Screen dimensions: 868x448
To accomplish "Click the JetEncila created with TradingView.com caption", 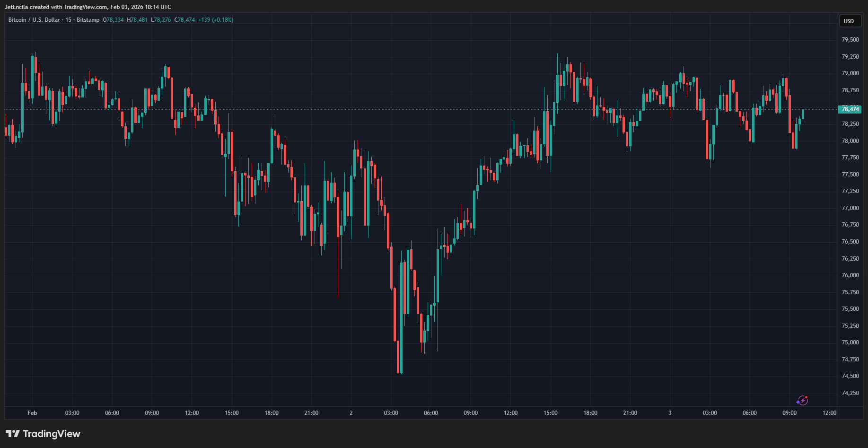I will click(88, 7).
